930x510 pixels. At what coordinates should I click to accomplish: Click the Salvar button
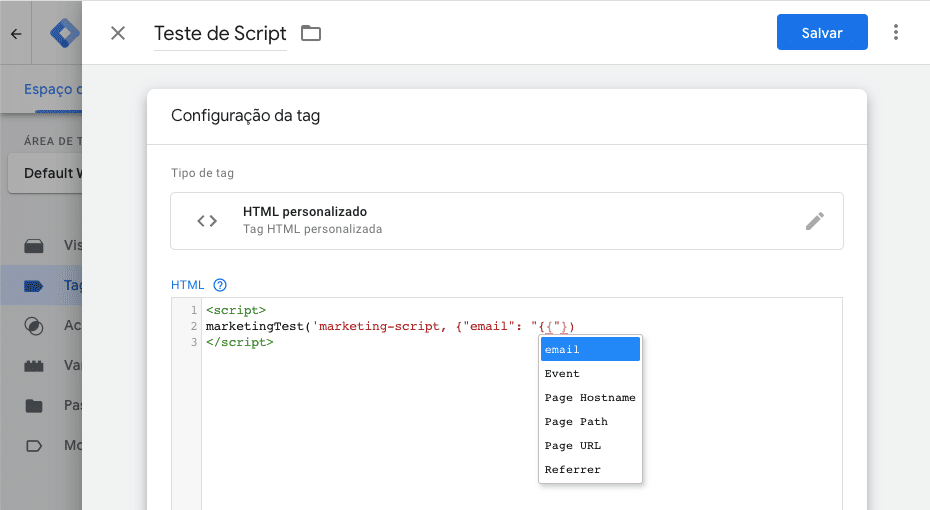[822, 33]
